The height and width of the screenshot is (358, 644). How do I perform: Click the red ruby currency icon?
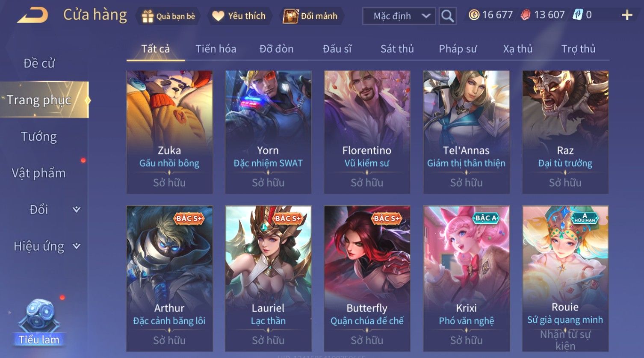coord(526,15)
